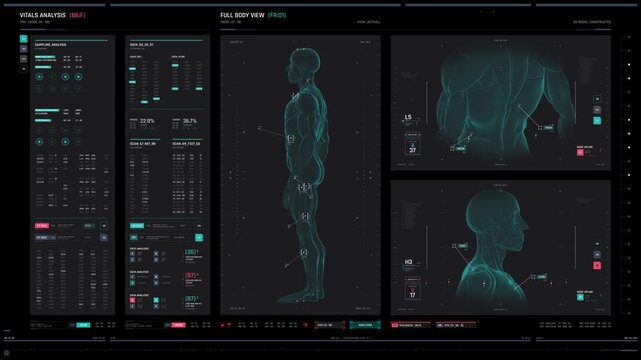Viewport: 641px width, 360px height.
Task: Select the neck tracking marker on body
Action: [295, 96]
